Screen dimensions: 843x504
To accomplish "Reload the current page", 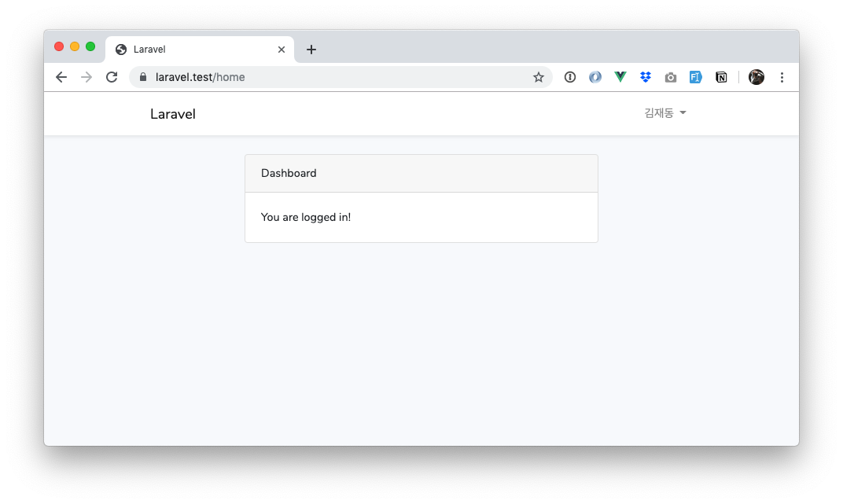I will [x=112, y=77].
